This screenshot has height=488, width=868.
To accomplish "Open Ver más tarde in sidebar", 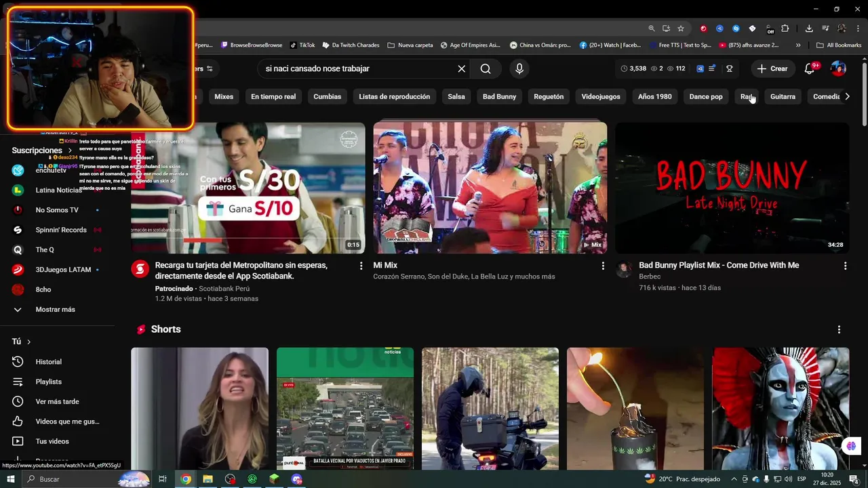I will pos(58,401).
